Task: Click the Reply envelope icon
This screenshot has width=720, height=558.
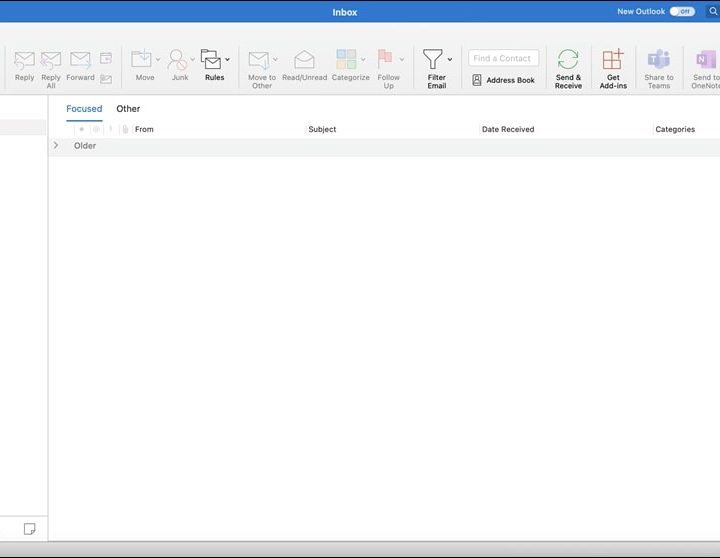Action: (x=24, y=60)
